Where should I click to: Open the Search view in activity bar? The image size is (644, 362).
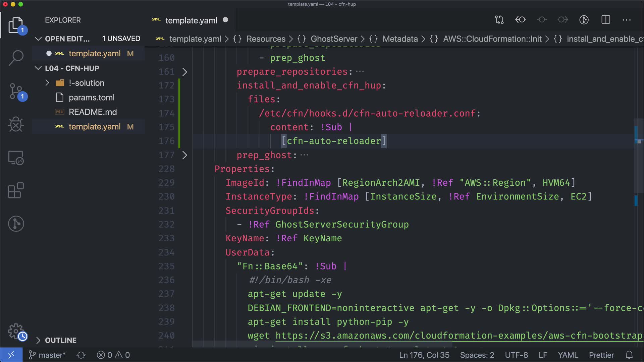tap(16, 58)
